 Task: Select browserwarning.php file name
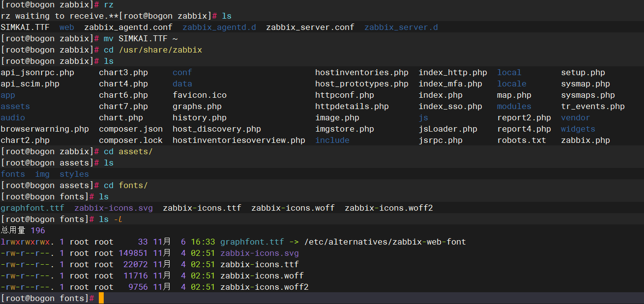click(x=45, y=129)
